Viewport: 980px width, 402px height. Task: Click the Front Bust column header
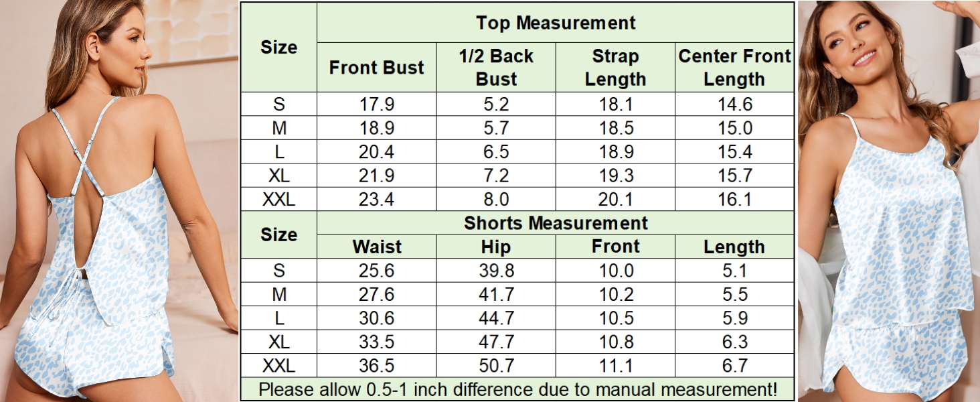pos(376,68)
